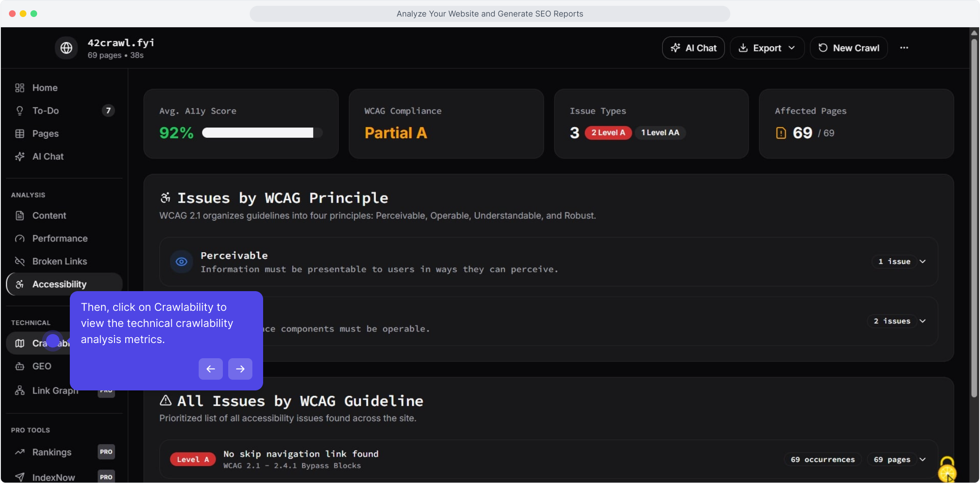Click the accessibility icon beside the Issues heading

coord(166,198)
